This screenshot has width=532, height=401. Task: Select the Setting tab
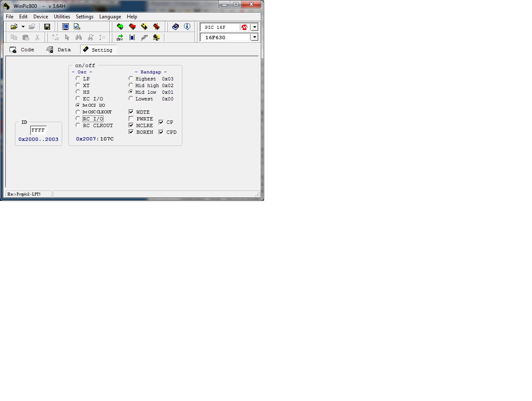click(98, 50)
